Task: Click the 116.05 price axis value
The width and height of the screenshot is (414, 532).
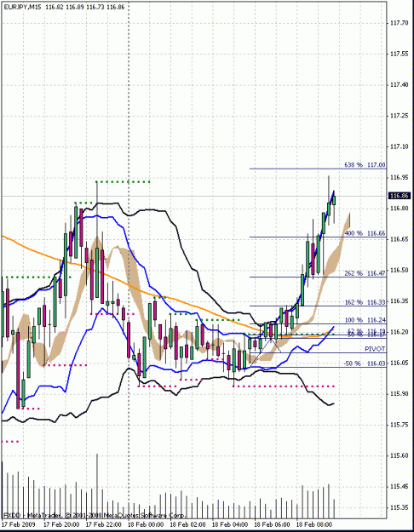Action: pyautogui.click(x=400, y=363)
